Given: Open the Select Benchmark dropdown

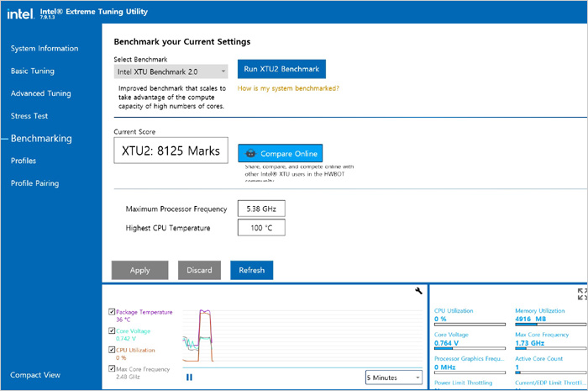Looking at the screenshot, I should pyautogui.click(x=171, y=71).
